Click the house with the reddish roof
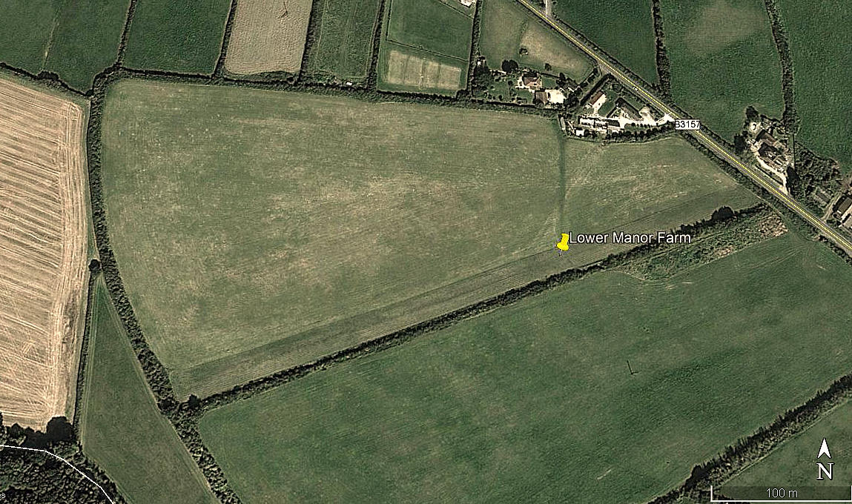852x504 pixels. tap(530, 81)
